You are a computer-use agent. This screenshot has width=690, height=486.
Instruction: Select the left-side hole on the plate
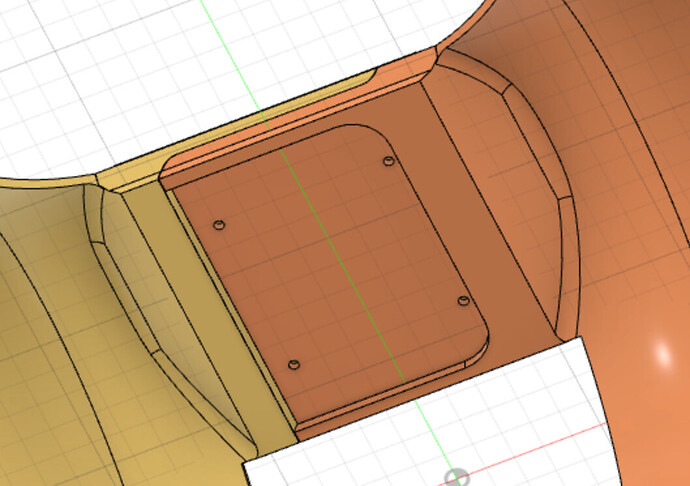[x=221, y=224]
